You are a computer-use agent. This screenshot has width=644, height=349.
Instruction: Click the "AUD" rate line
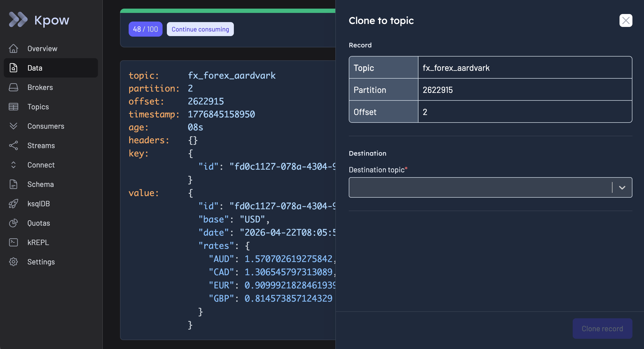[x=272, y=259]
